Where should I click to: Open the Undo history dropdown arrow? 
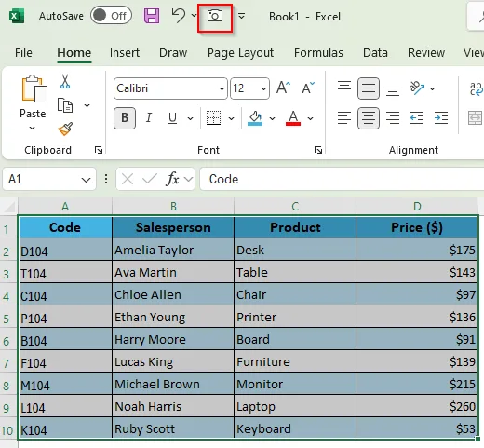[x=194, y=15]
